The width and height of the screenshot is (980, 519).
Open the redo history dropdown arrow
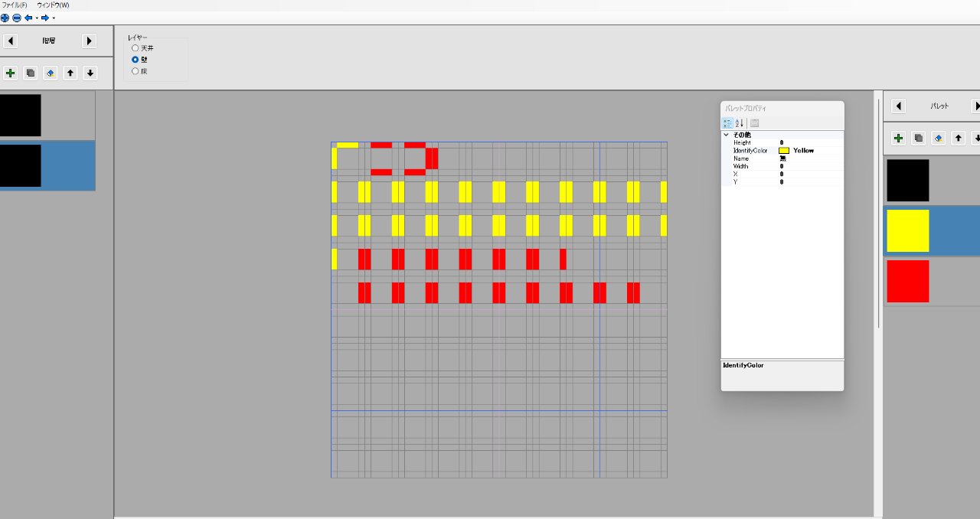[54, 18]
